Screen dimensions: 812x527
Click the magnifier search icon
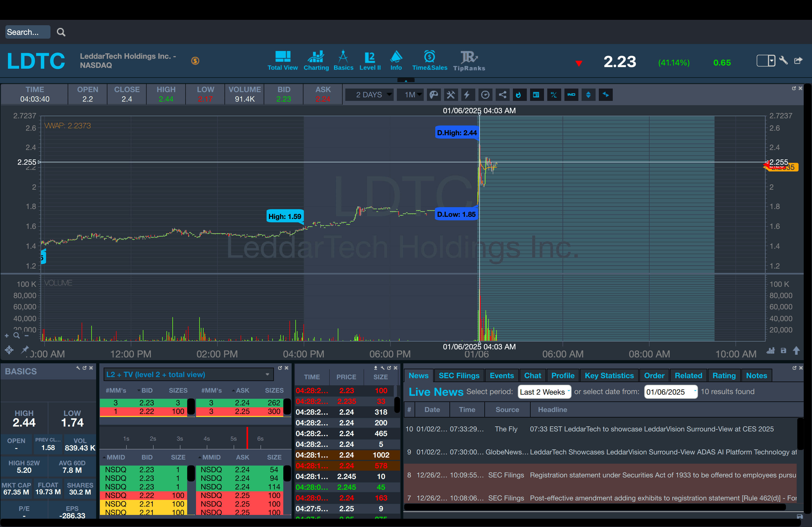coord(61,32)
